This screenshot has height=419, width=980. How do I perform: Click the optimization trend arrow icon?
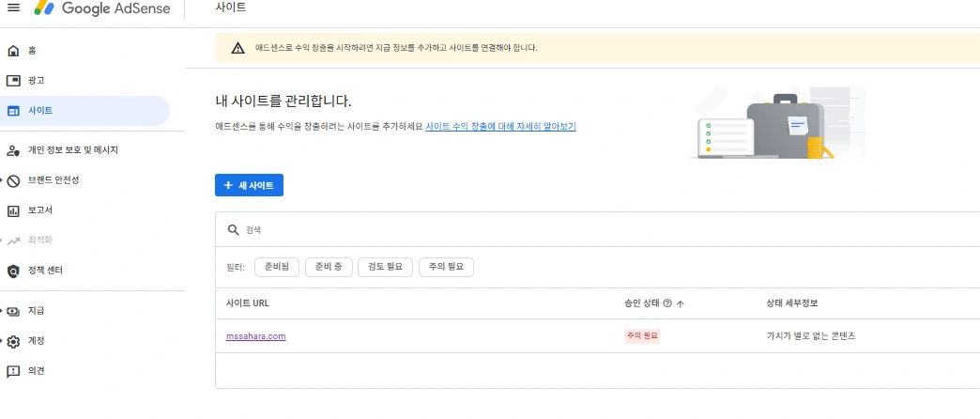click(x=13, y=241)
